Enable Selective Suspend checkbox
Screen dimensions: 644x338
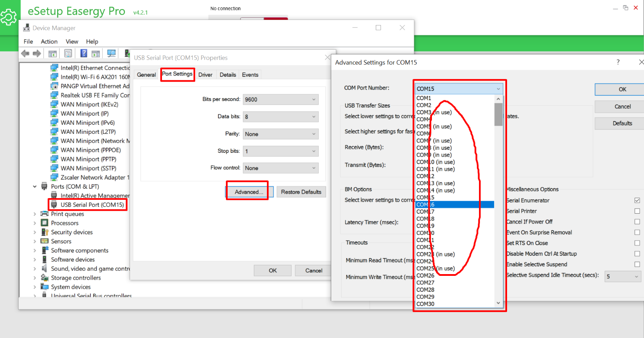coord(637,264)
